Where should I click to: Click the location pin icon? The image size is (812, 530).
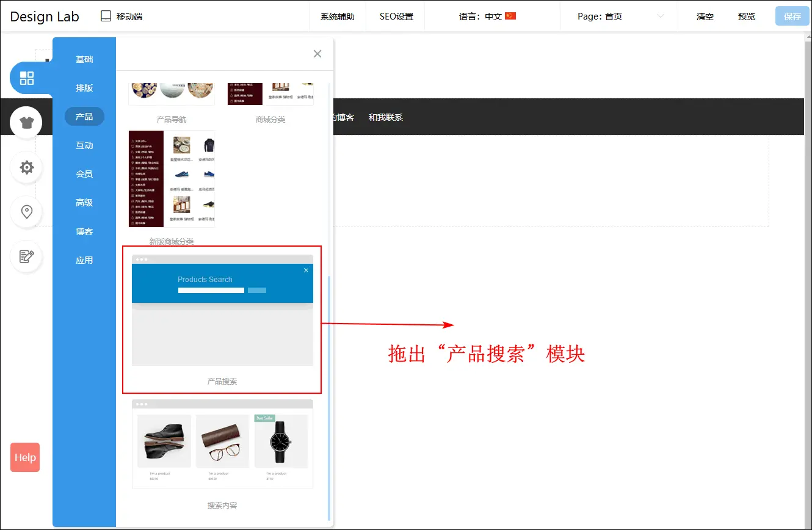[x=26, y=212]
